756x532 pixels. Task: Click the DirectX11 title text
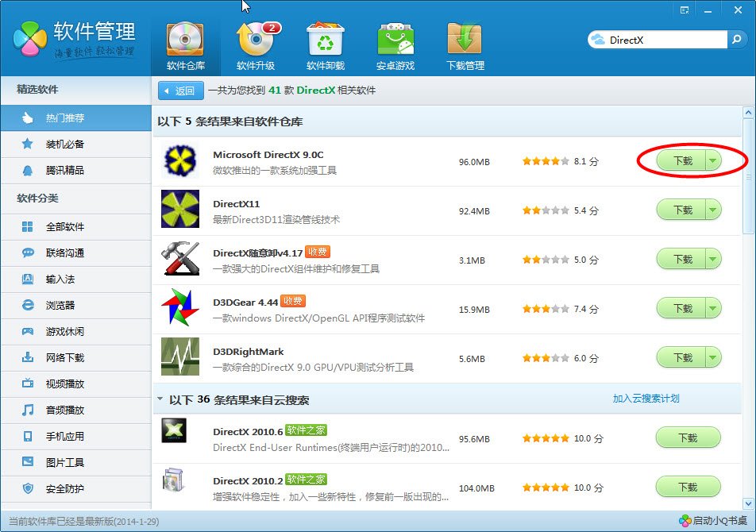coord(237,204)
